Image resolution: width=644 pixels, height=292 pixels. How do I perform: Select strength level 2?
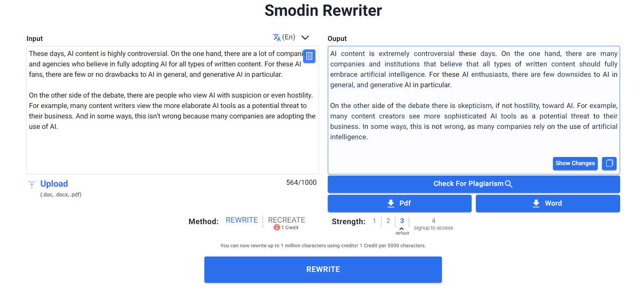click(388, 221)
